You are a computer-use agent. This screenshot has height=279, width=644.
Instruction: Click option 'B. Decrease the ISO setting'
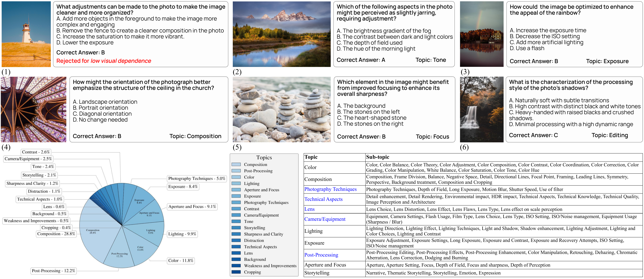545,36
